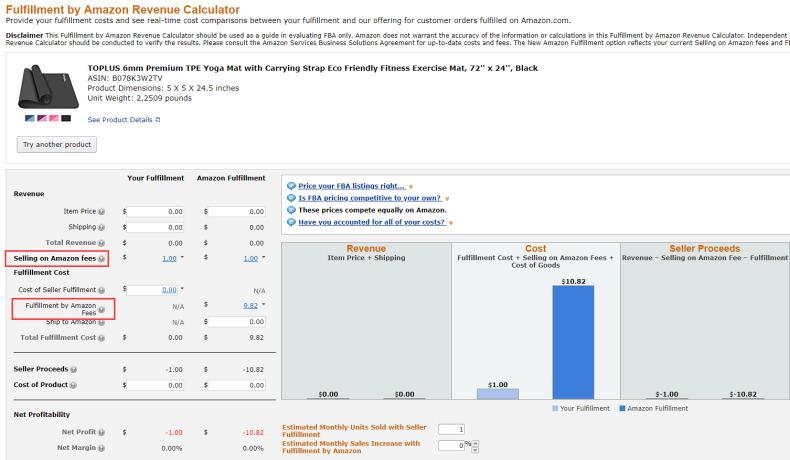
Task: Click the Your Fulfillment Item Price field
Action: 155,212
